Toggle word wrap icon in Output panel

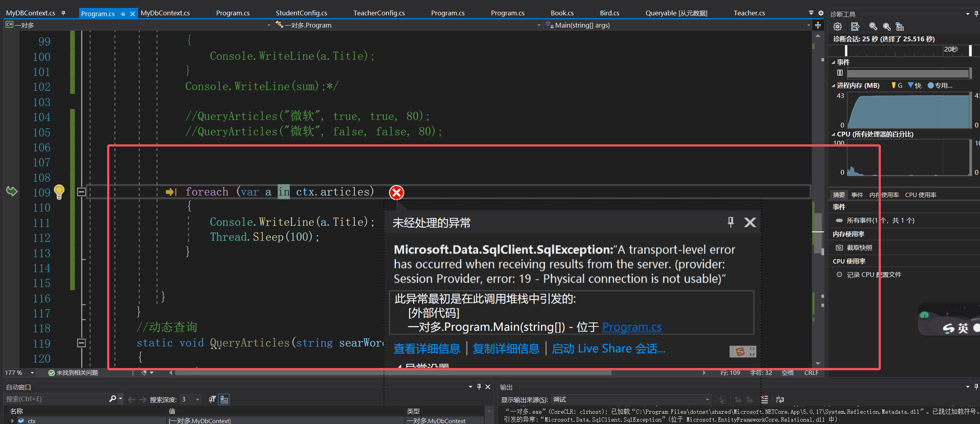tap(780, 400)
